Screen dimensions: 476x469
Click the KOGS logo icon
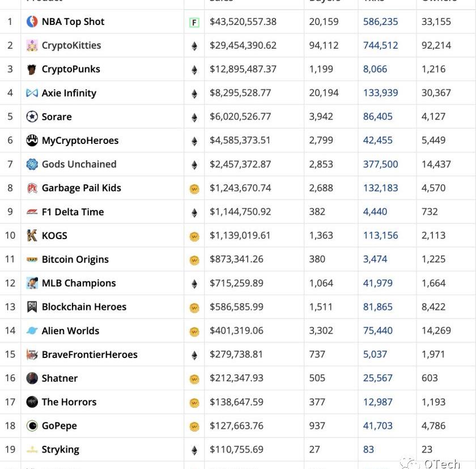32,236
